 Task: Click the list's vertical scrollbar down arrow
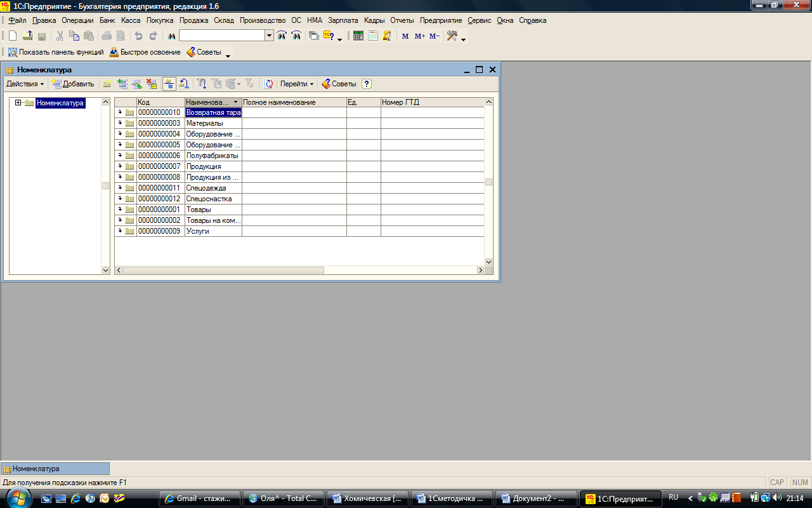coord(488,262)
